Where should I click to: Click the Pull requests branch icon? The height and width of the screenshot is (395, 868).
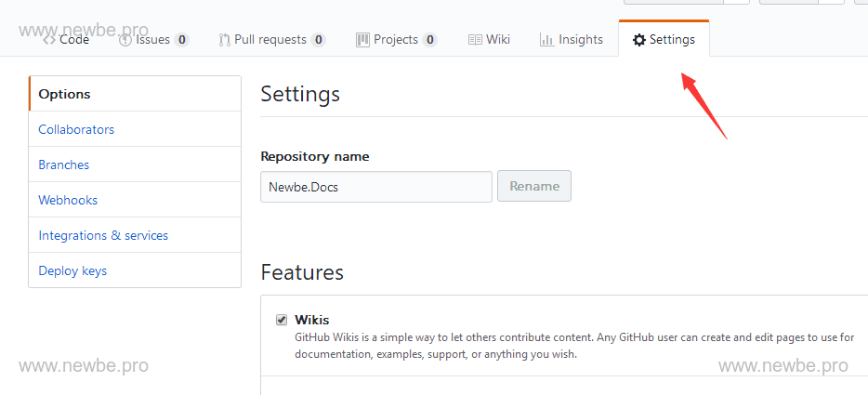point(224,40)
